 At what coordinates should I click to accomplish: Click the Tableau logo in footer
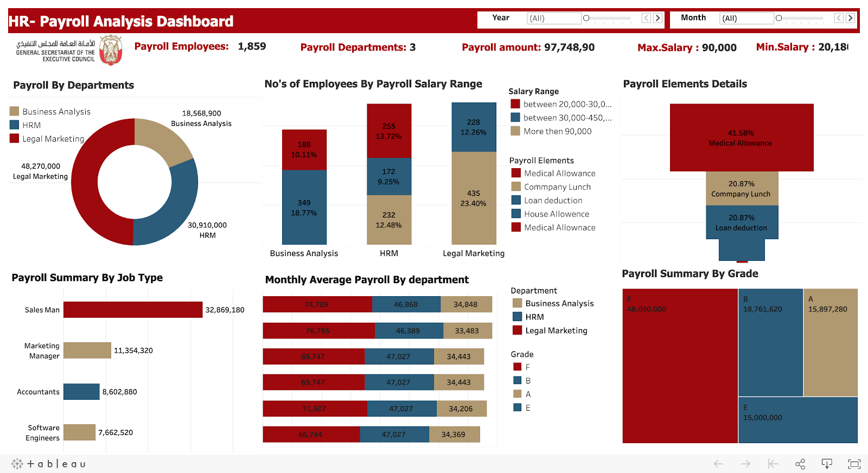click(x=48, y=464)
